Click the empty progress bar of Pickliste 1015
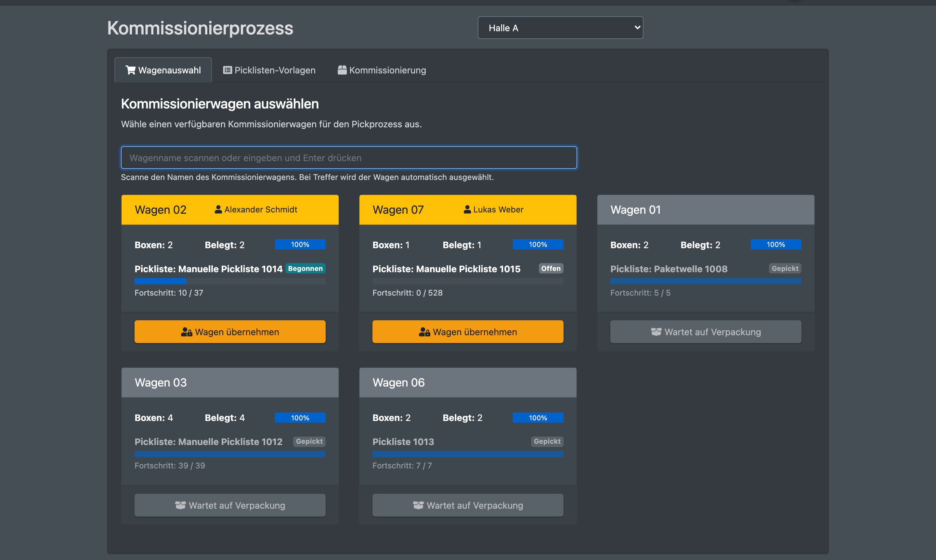936x560 pixels. coord(468,281)
